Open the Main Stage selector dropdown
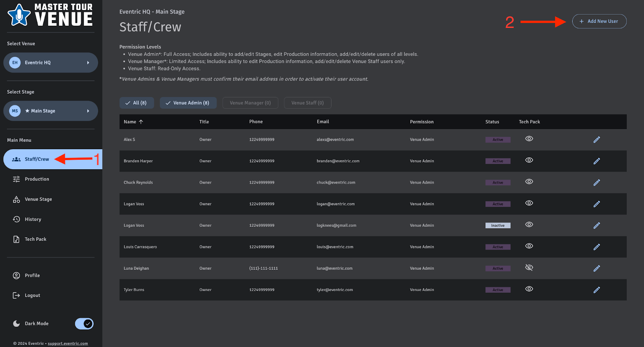644x347 pixels. point(51,111)
